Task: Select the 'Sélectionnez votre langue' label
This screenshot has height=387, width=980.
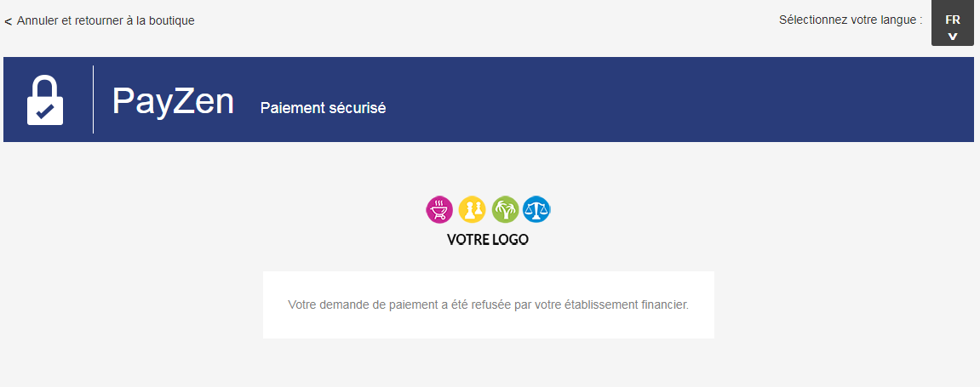Action: coord(851,20)
